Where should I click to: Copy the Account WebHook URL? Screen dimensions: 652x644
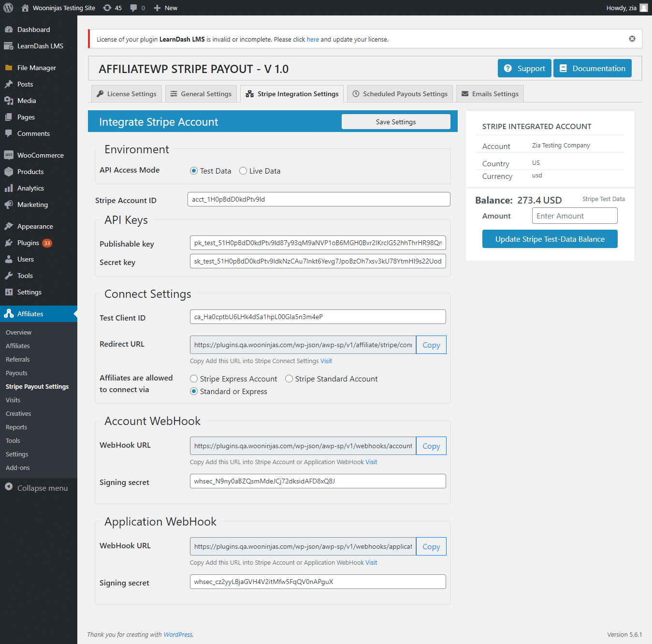pos(431,446)
